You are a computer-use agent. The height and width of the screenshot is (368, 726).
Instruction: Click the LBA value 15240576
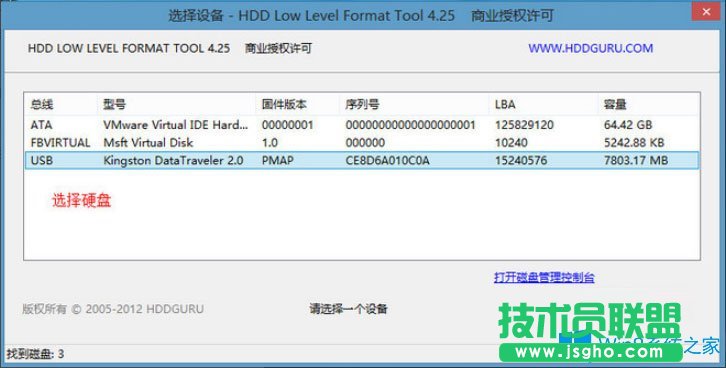point(521,161)
